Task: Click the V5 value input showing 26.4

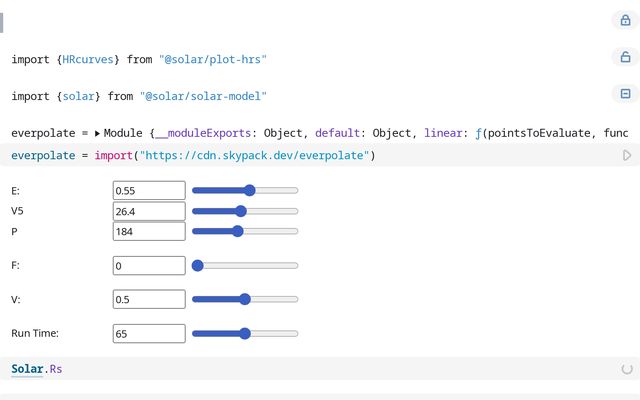Action: (x=149, y=211)
